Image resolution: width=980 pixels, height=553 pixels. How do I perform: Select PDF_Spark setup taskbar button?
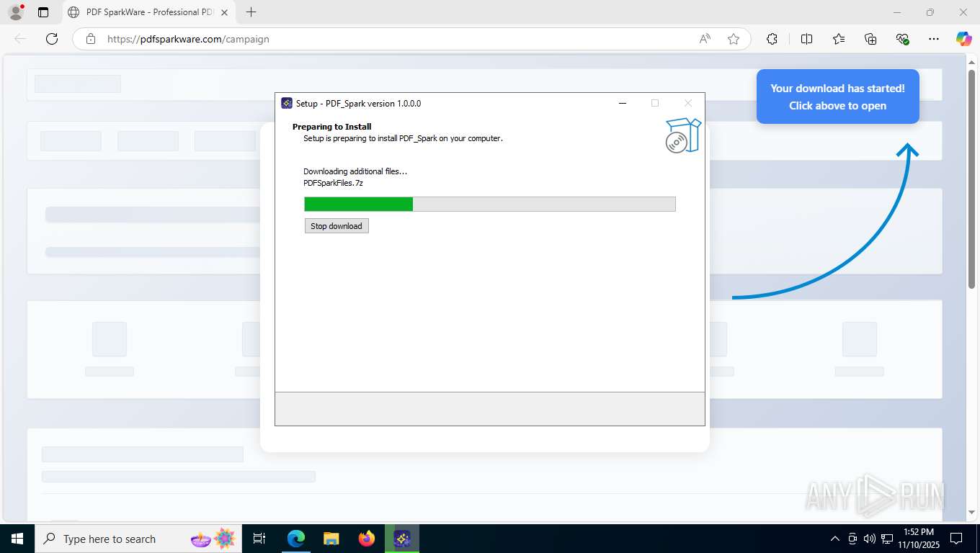(x=402, y=539)
